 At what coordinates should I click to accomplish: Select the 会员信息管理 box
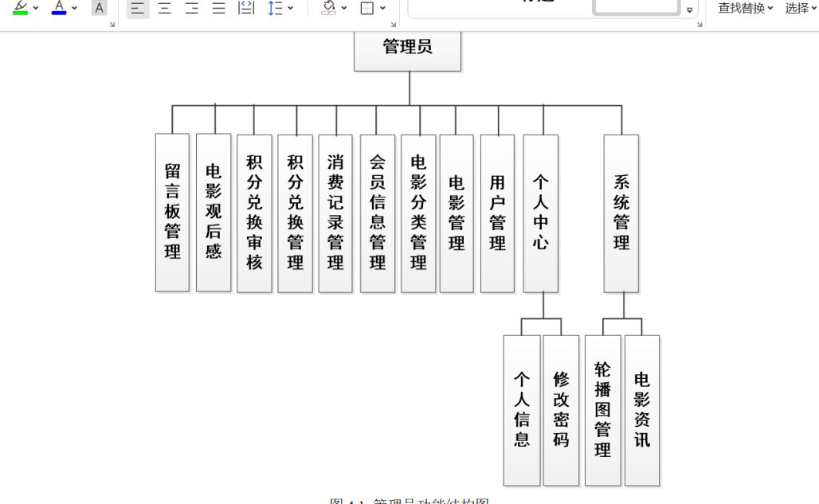(377, 213)
